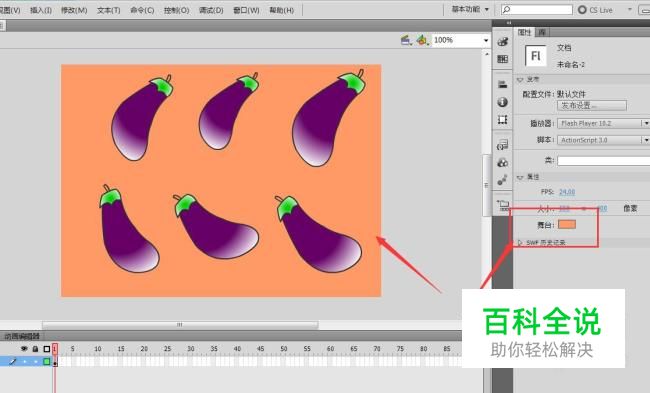Click the Edit Scene clapperboard icon

(406, 40)
